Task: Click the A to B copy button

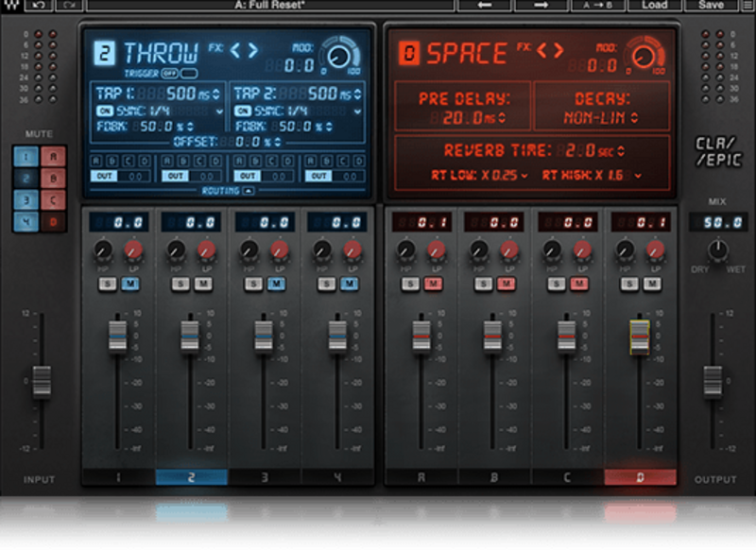Action: click(x=596, y=6)
